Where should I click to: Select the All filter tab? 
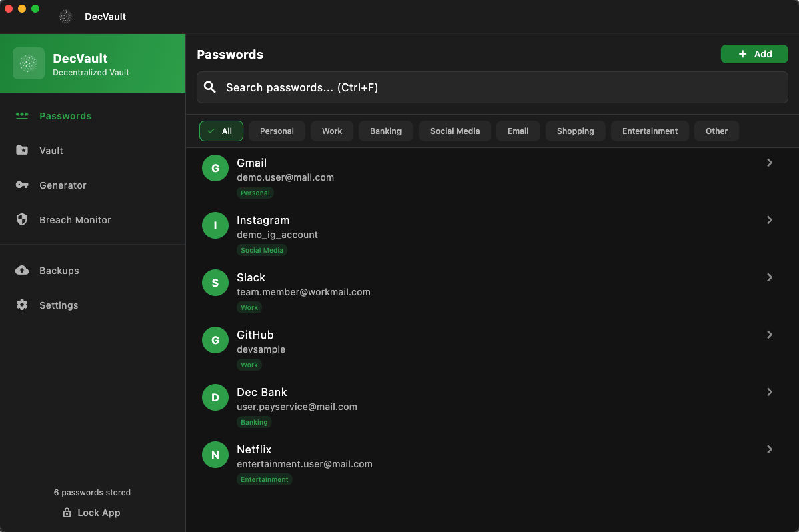click(x=221, y=131)
